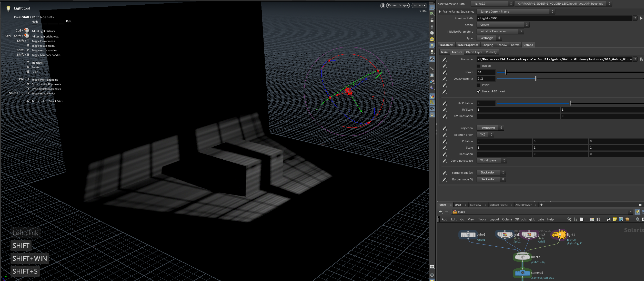Click the search magnifier in network editor
The image size is (644, 281).
click(638, 219)
